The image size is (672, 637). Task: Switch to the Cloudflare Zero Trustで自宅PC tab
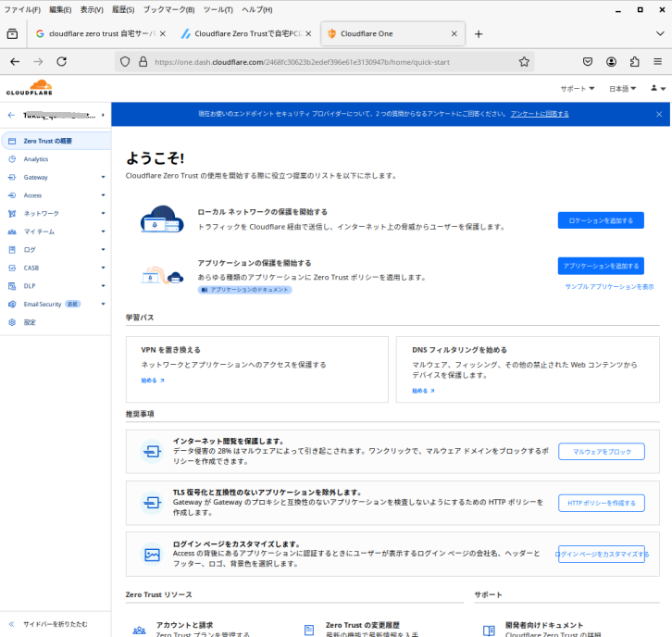click(246, 33)
